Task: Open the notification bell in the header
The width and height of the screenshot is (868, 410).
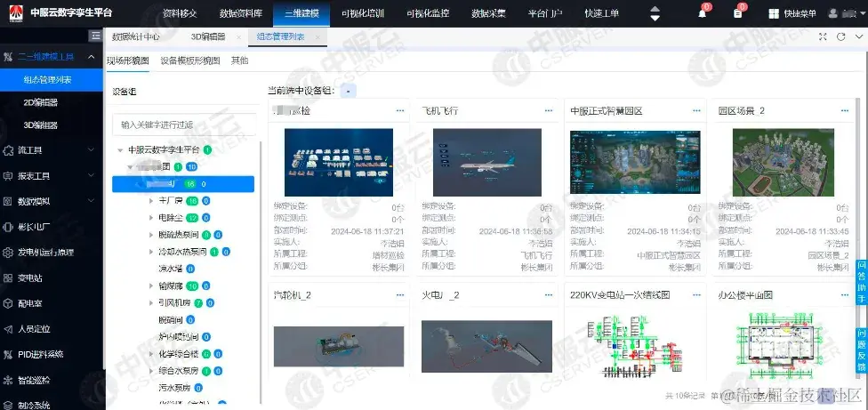Action: point(702,14)
